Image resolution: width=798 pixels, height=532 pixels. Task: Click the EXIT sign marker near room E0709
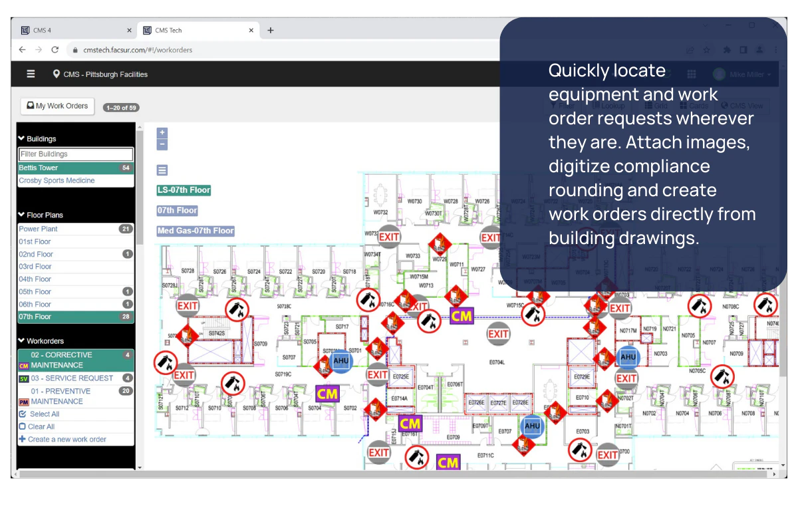point(378,451)
